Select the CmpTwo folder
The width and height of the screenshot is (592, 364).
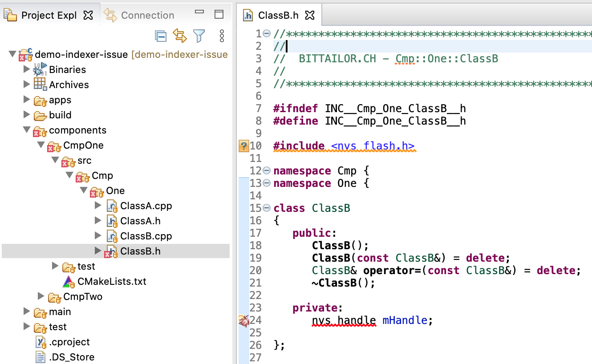[x=83, y=296]
